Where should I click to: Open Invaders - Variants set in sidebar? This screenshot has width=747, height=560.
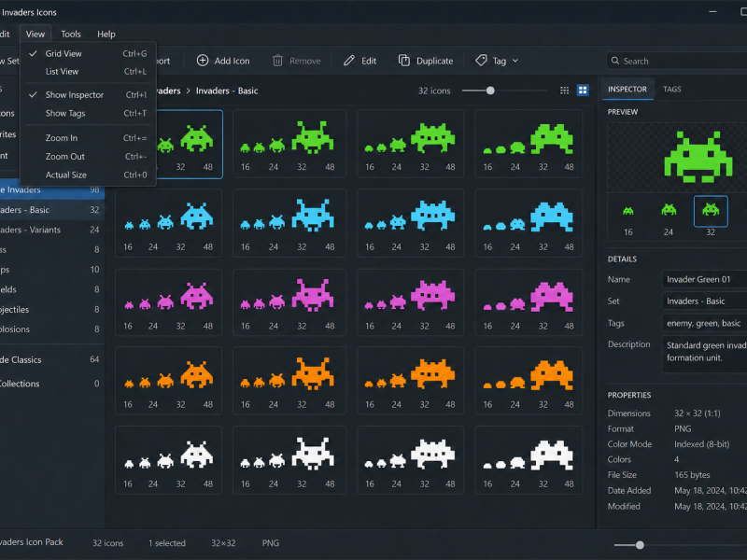click(52, 230)
